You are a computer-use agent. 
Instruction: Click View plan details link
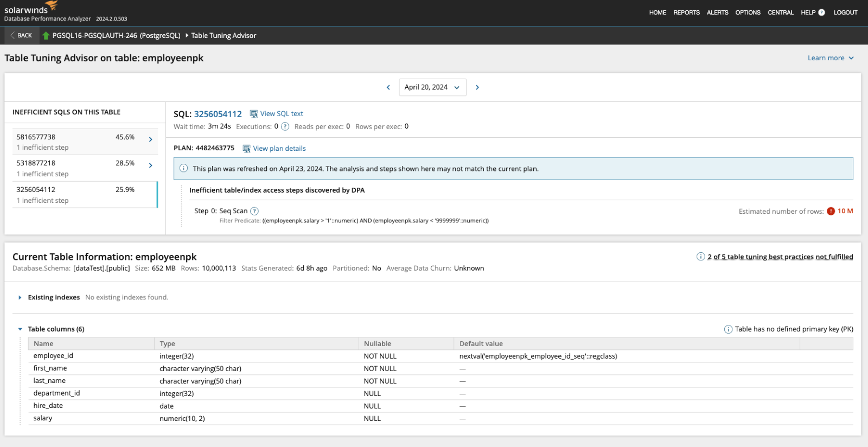pyautogui.click(x=279, y=149)
